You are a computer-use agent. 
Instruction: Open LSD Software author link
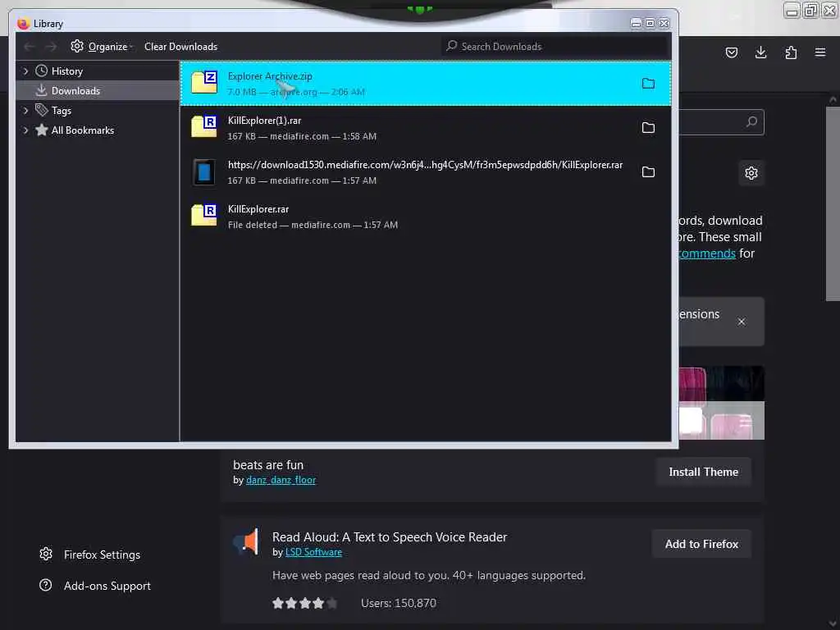313,552
